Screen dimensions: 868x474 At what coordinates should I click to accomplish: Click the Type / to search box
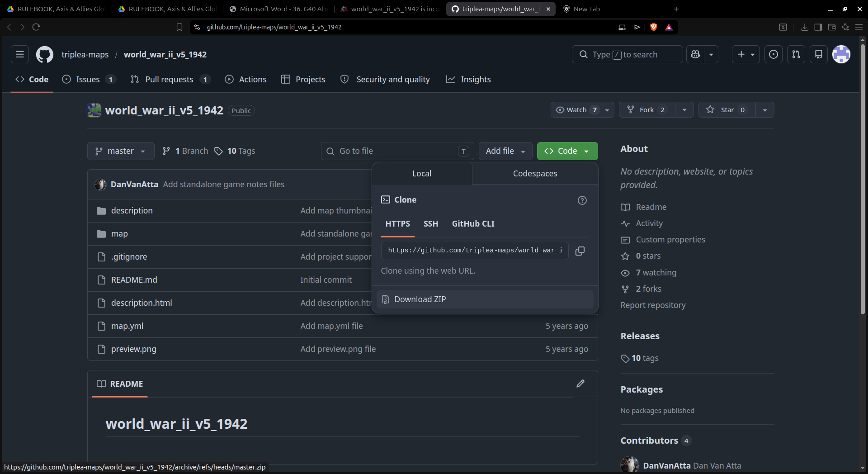click(627, 54)
